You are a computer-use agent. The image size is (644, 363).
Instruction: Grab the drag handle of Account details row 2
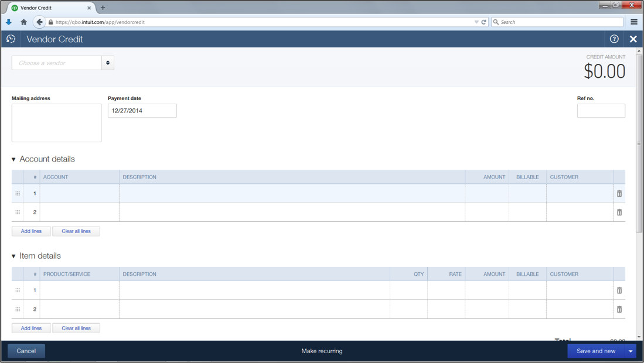tap(18, 212)
